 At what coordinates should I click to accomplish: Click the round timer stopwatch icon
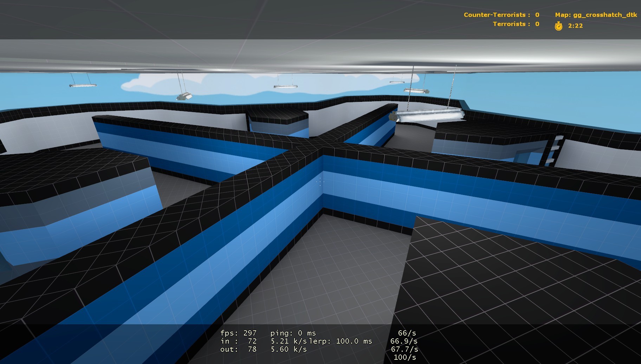tap(558, 26)
